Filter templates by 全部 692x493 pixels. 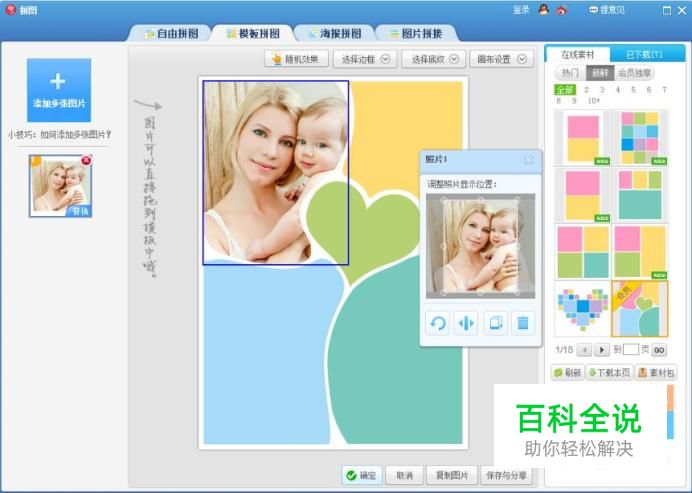click(564, 90)
